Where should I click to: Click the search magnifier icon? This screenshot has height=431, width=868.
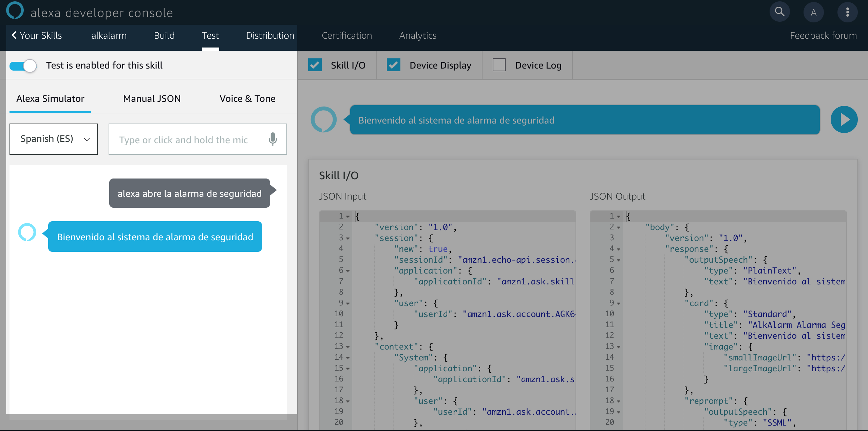click(x=779, y=12)
